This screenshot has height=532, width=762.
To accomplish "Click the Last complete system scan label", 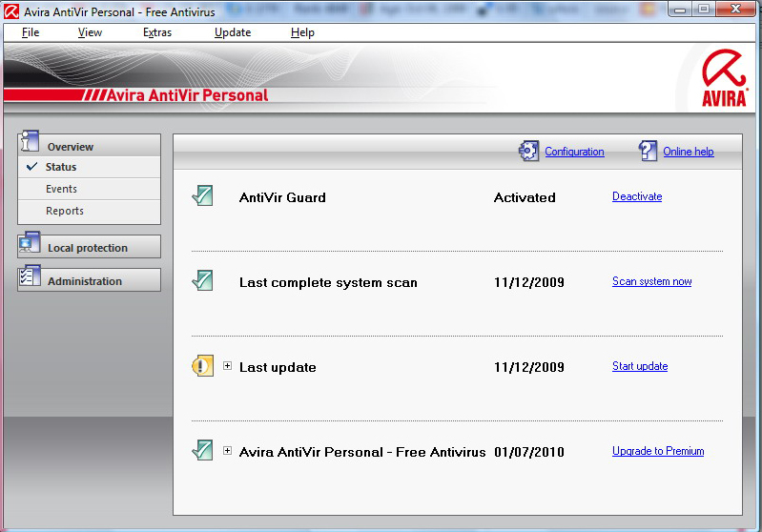I will tap(328, 282).
